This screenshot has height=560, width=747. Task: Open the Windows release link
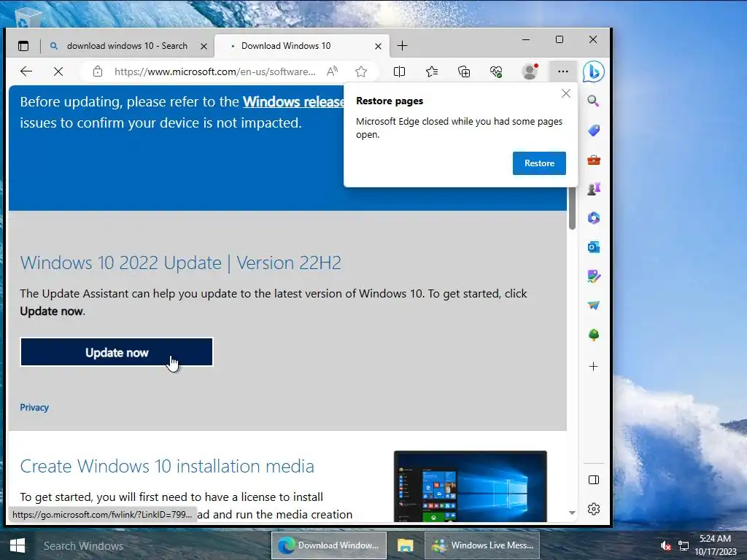pyautogui.click(x=293, y=102)
